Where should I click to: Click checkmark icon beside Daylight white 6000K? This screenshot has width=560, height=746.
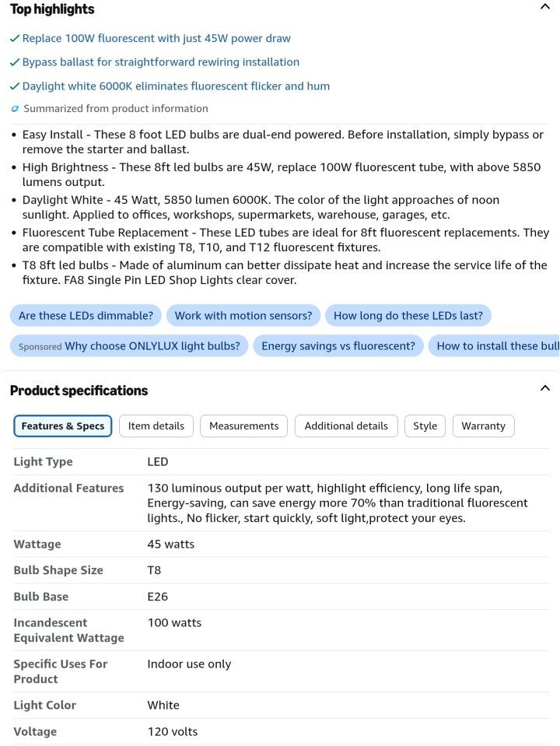15,86
